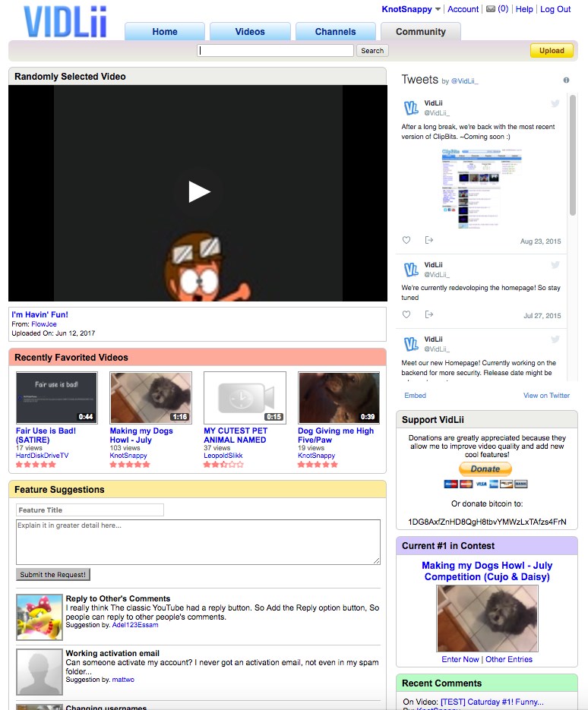Share the ClipBits tweet via arrow icon
Screen dimensions: 588x710
click(x=429, y=240)
